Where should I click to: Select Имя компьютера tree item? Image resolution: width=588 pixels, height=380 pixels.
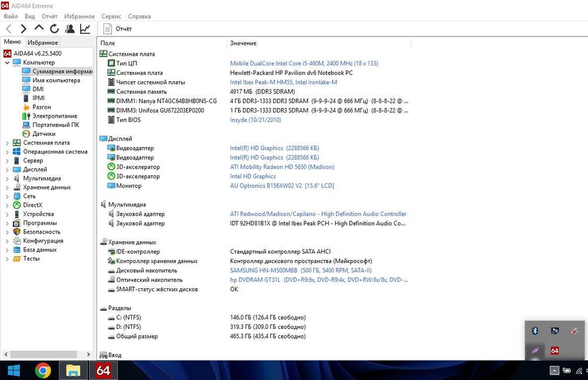point(56,80)
